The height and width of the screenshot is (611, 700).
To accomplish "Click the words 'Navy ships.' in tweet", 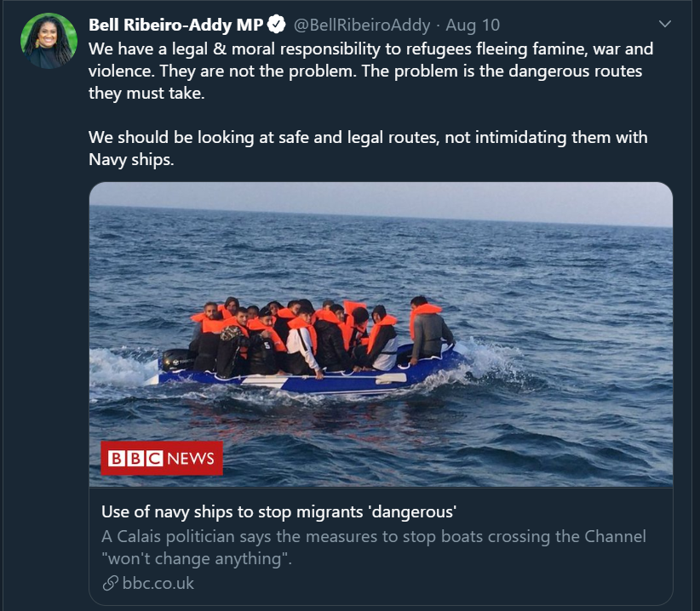I will click(x=131, y=159).
